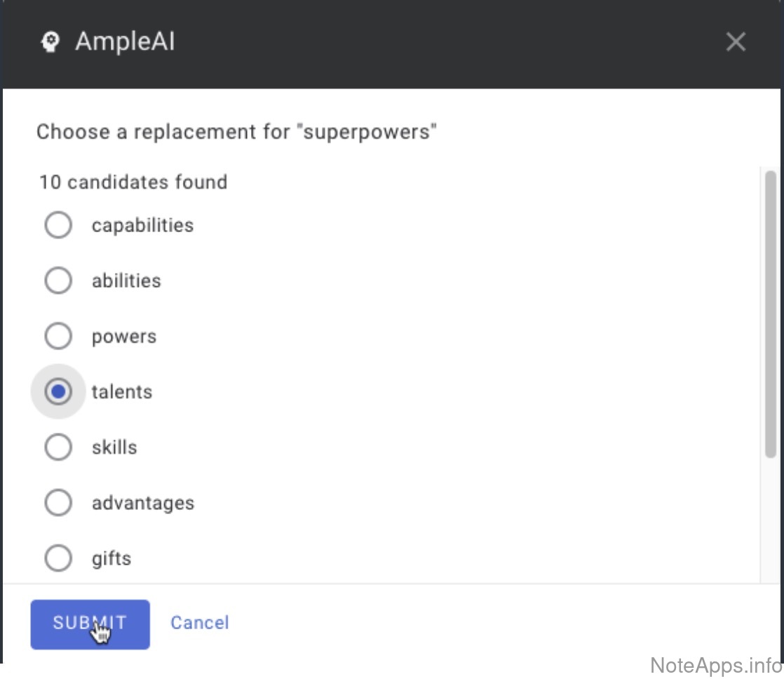
Task: Pick the "powers" radio button
Action: 58,337
